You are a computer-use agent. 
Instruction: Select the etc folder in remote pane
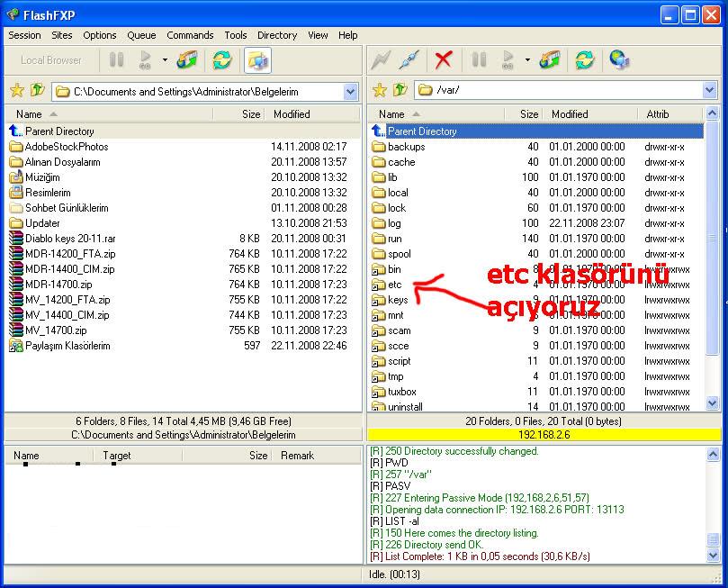pos(394,285)
